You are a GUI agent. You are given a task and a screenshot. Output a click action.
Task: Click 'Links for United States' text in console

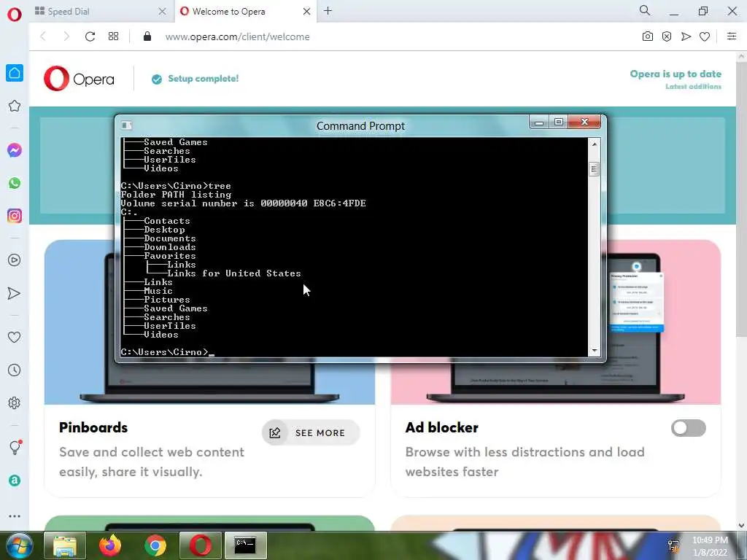(x=234, y=273)
